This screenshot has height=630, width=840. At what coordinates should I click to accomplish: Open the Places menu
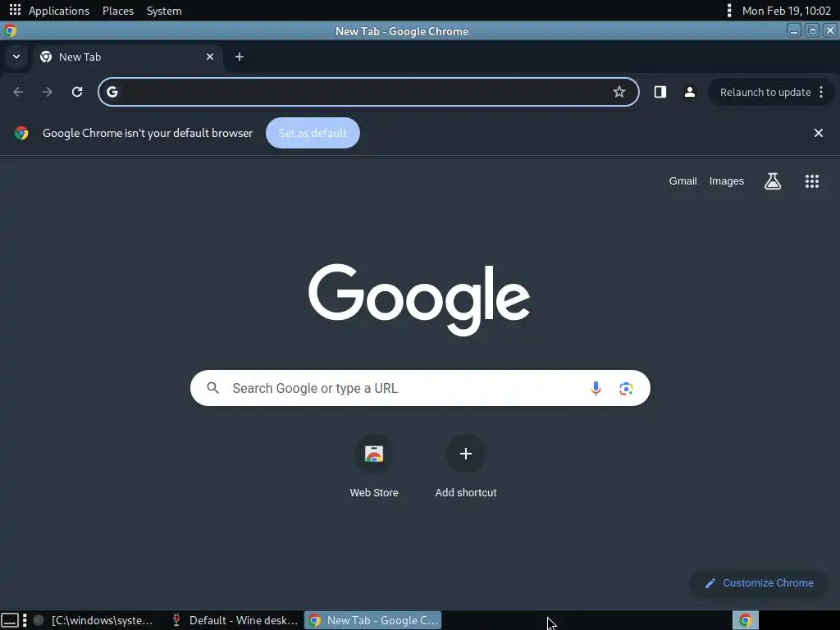pos(118,11)
